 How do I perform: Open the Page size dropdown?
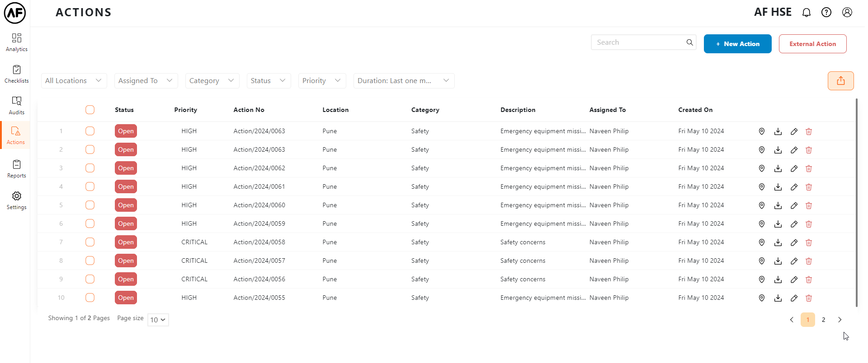coord(158,320)
